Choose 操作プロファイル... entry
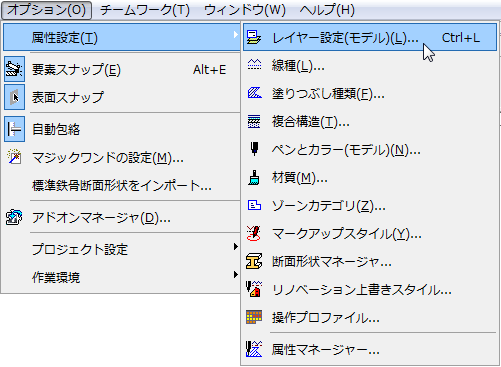 coord(370,318)
